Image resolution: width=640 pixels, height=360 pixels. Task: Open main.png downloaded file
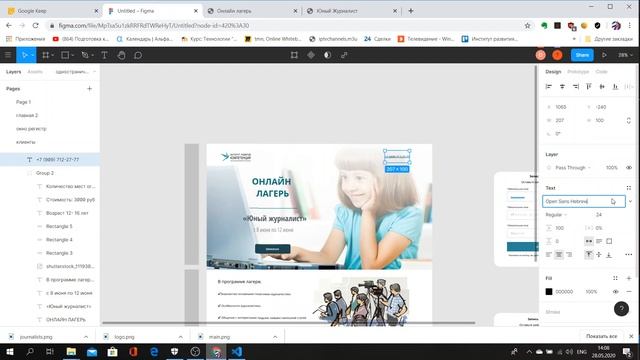[x=220, y=337]
